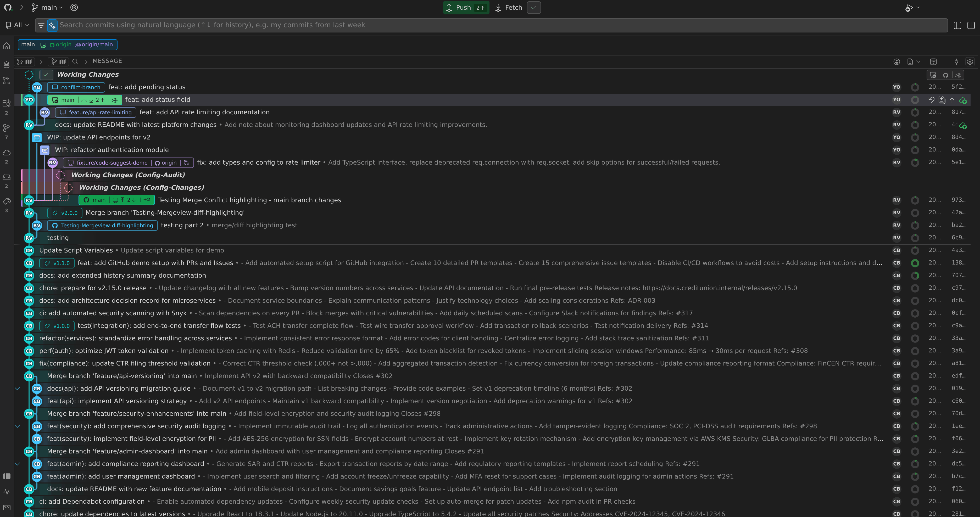
Task: Click the magnifier icon in the graph header
Action: coord(75,61)
